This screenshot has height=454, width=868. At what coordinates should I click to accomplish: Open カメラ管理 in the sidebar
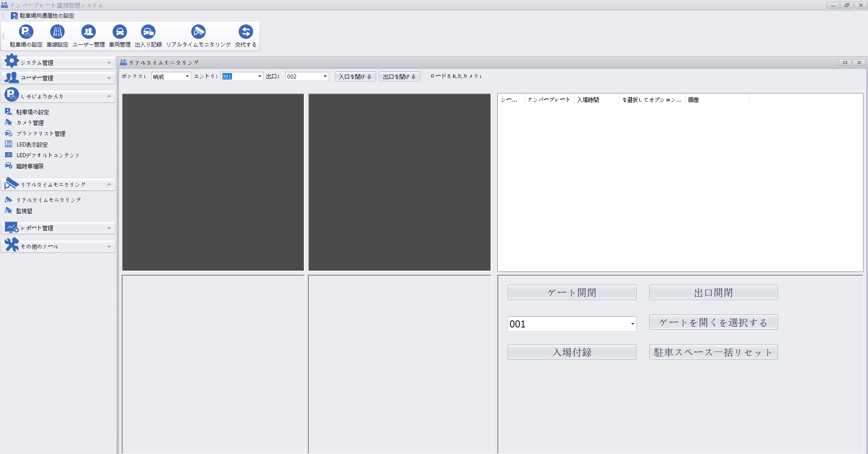click(30, 123)
